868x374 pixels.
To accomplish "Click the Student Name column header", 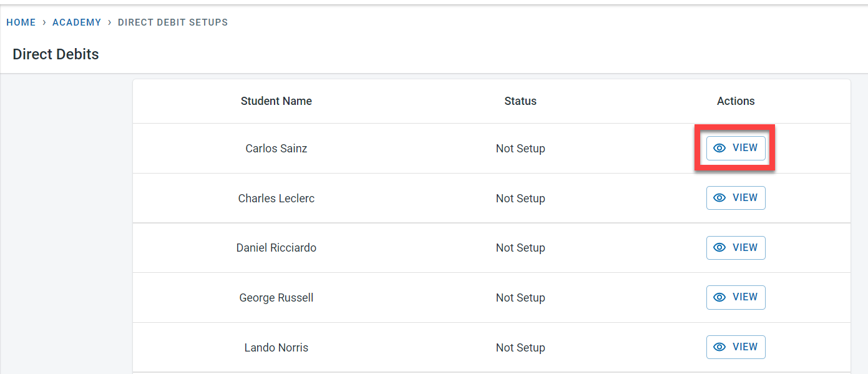I will [x=276, y=101].
